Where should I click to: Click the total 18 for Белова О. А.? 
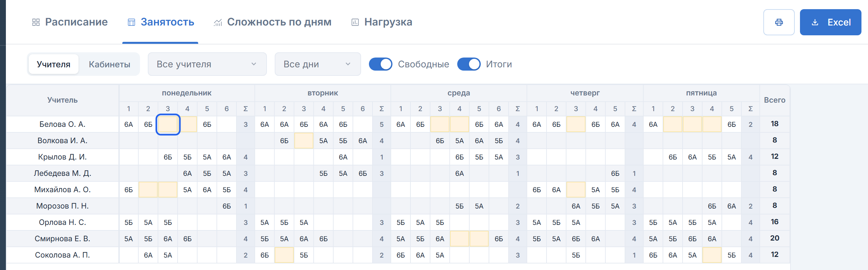tap(774, 124)
